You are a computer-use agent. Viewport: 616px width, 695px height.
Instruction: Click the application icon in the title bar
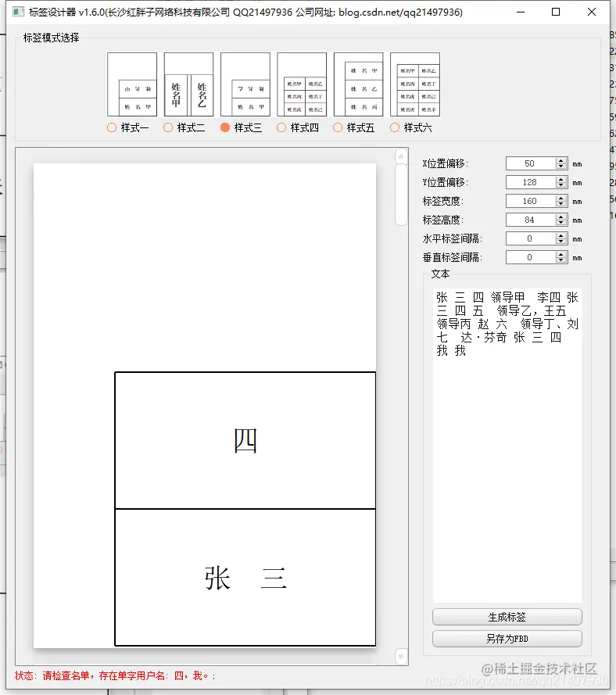18,12
